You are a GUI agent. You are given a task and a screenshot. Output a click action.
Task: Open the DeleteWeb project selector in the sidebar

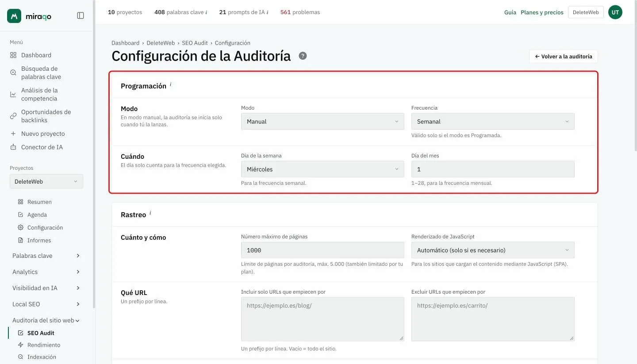click(x=46, y=181)
